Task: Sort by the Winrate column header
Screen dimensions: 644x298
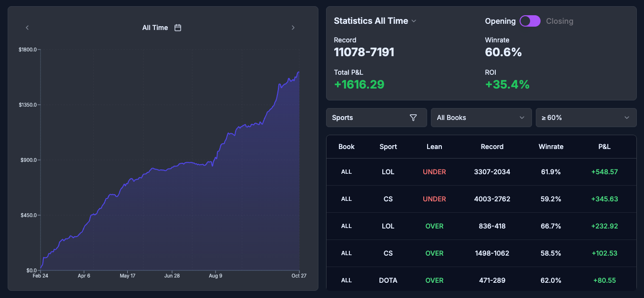Action: click(551, 147)
